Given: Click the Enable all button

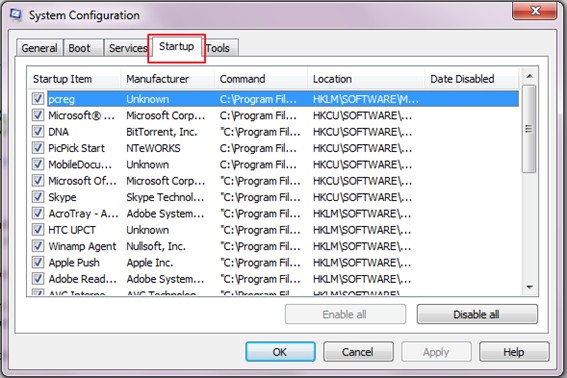Looking at the screenshot, I should [x=345, y=314].
